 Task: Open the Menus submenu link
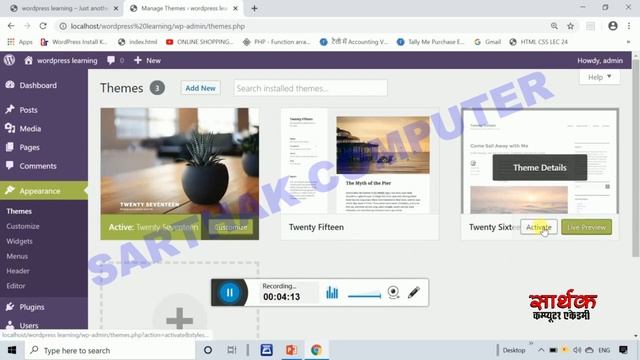point(17,256)
